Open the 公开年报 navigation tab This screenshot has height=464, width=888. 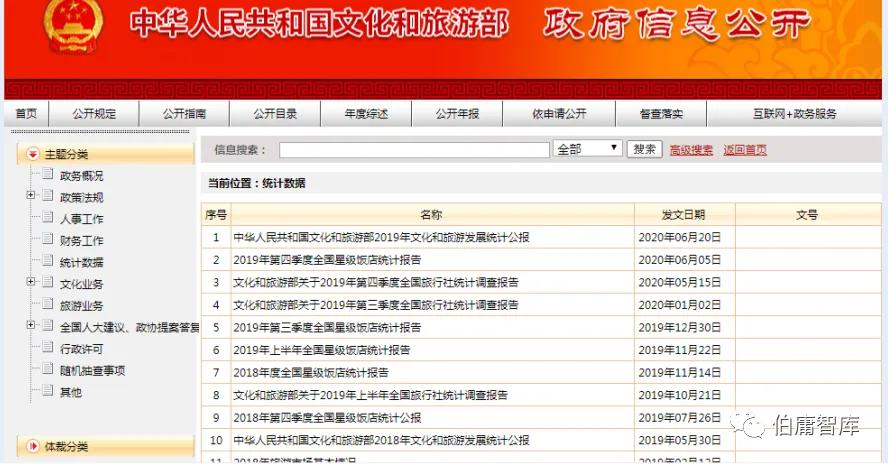[x=457, y=114]
